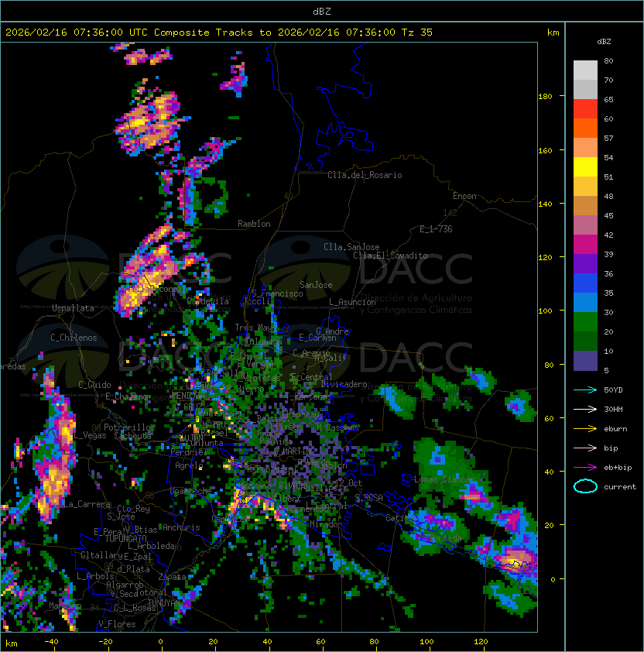Click the cyan 50YD arrow in legend
Viewport: 644px width, 652px height.
(x=585, y=389)
